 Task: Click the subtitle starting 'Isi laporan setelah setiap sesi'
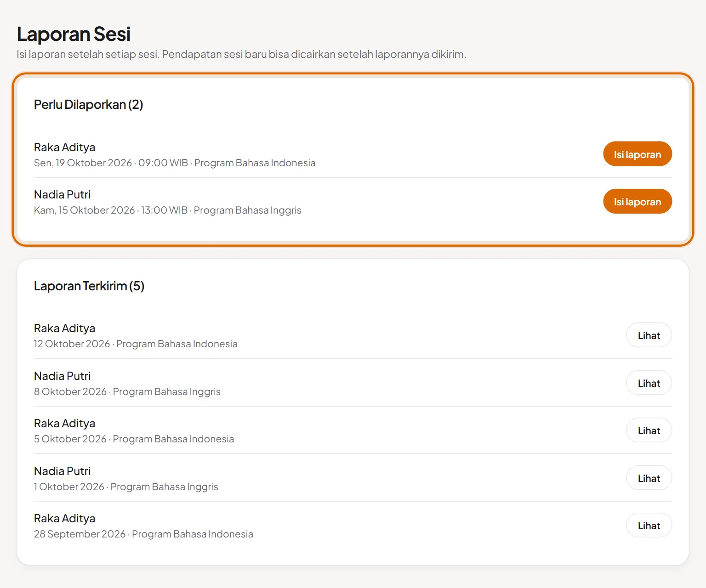coord(241,54)
